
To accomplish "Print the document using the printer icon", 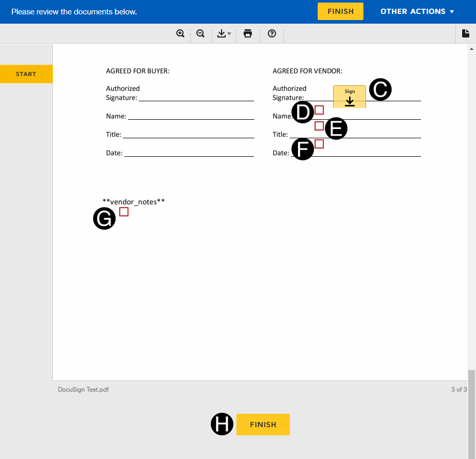I will click(x=248, y=34).
